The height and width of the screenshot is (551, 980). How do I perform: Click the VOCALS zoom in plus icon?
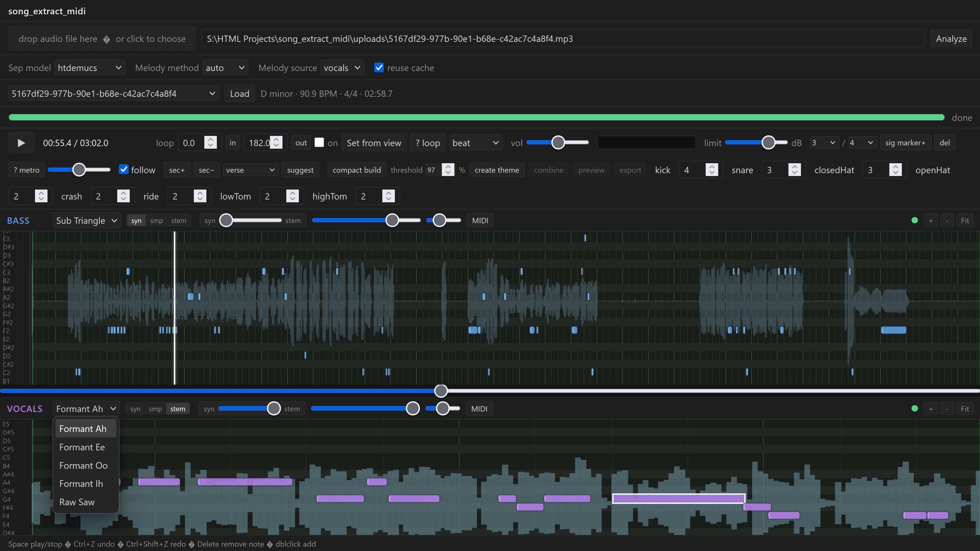[930, 409]
